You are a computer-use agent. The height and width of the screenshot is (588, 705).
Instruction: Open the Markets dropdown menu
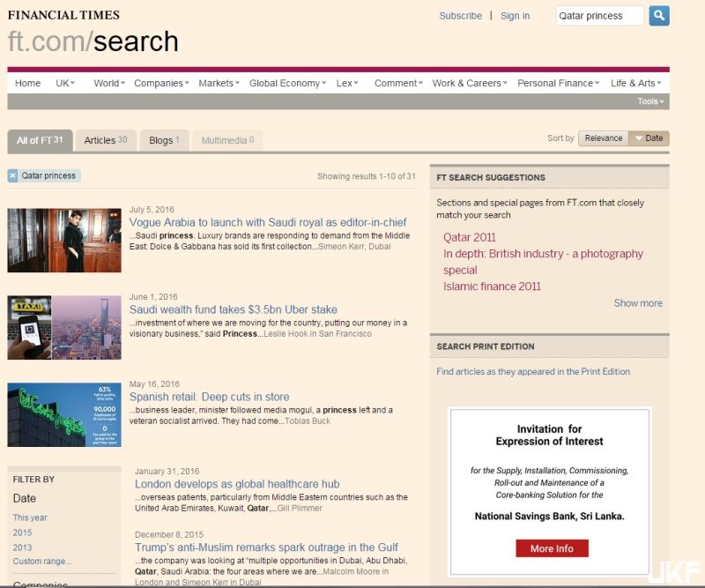219,83
